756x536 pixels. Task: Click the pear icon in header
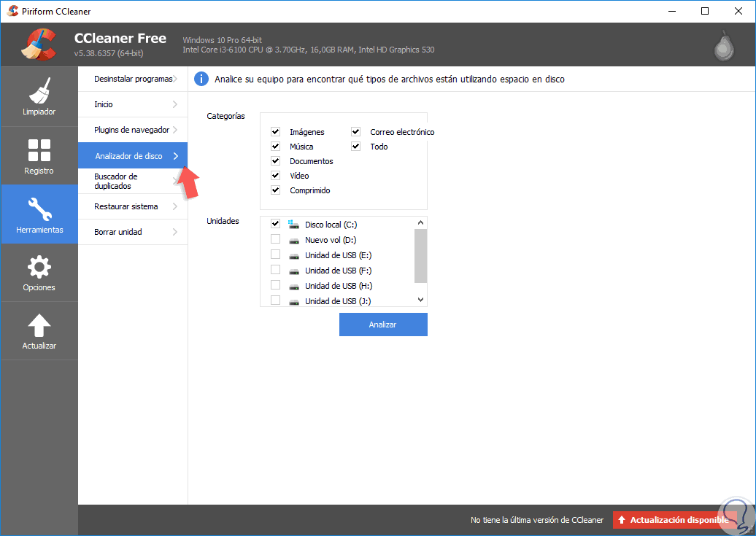[724, 46]
